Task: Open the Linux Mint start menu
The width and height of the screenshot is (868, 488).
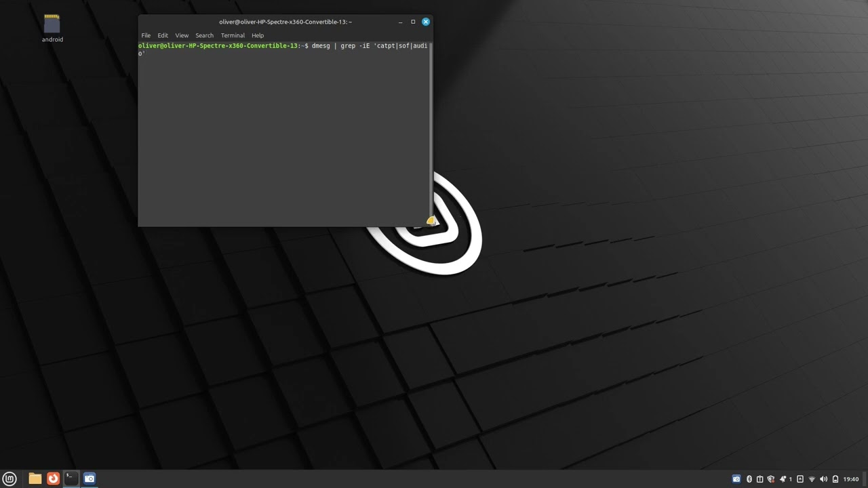Action: coord(9,479)
